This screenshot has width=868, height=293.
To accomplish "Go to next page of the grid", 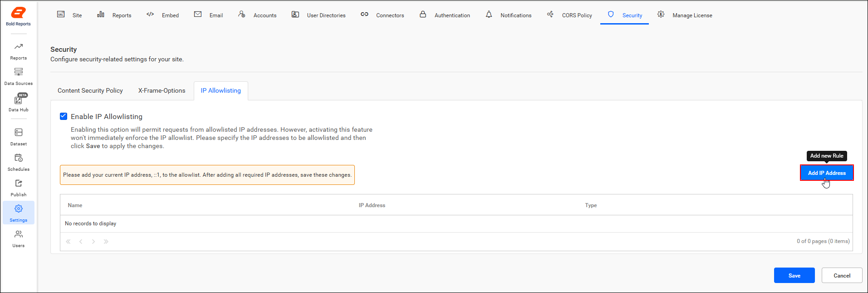I will click(x=93, y=242).
